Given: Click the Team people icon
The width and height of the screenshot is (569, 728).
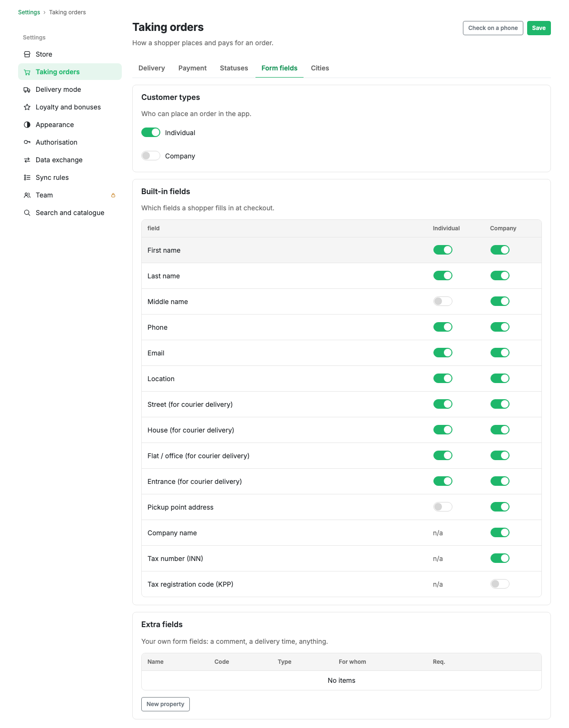Looking at the screenshot, I should click(x=27, y=195).
